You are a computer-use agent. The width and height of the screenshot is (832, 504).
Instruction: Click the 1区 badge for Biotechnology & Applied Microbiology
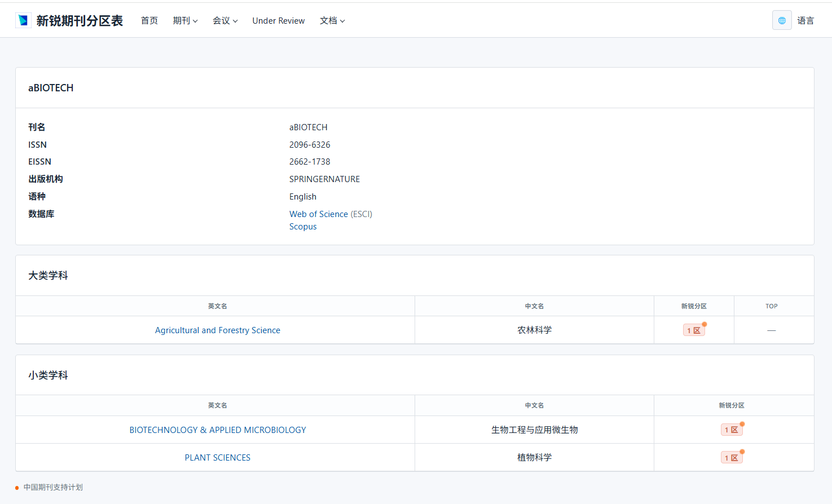coord(732,430)
